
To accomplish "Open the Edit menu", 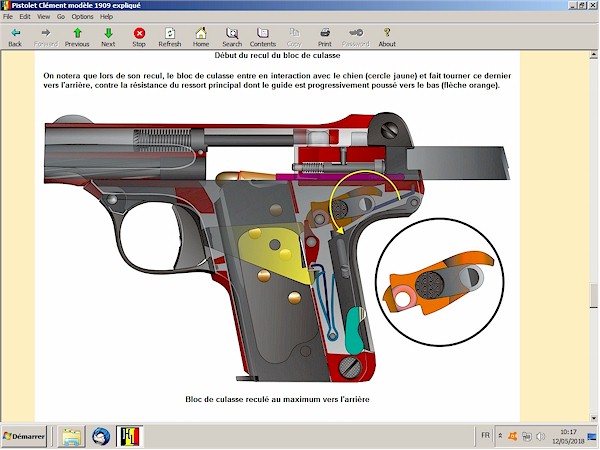I will 25,16.
